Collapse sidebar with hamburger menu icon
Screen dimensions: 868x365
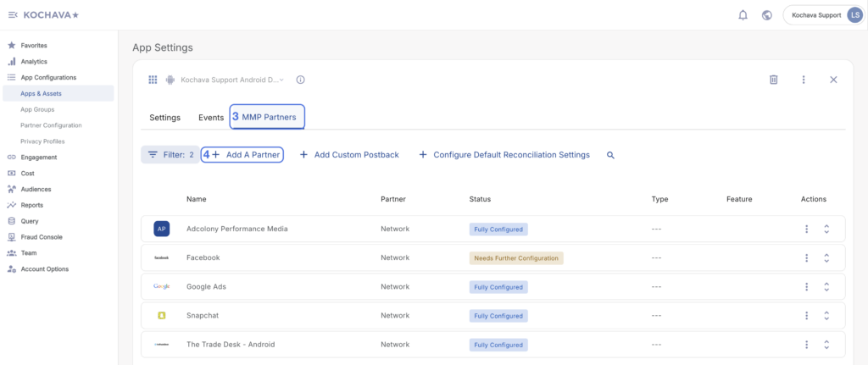tap(13, 14)
